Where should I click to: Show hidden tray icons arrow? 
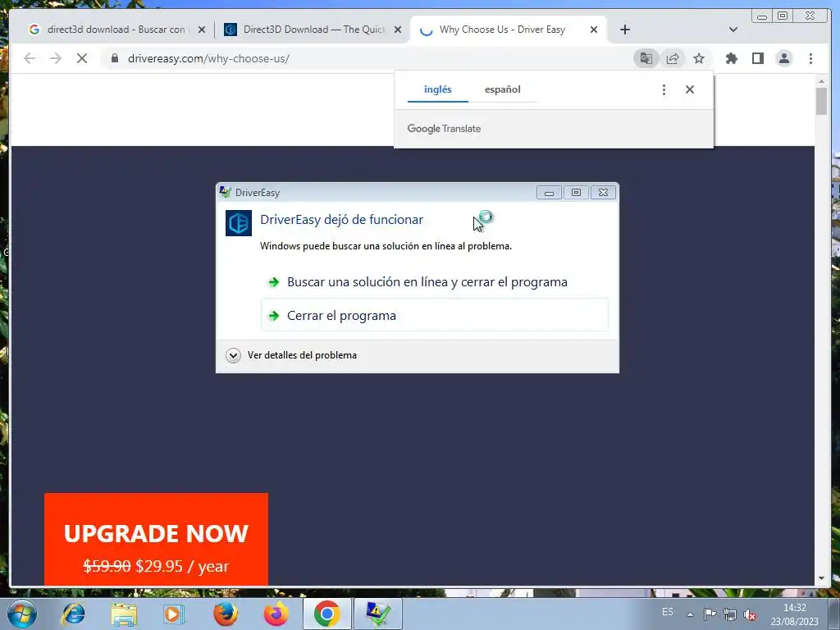[x=691, y=614]
